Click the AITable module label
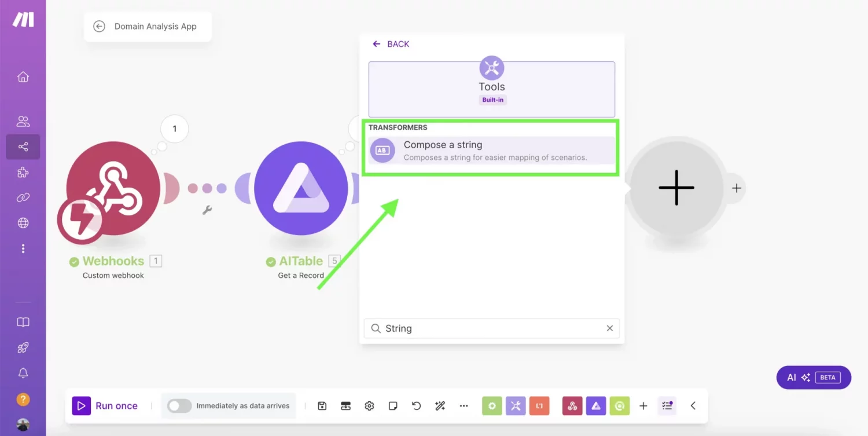The height and width of the screenshot is (436, 868). click(301, 261)
